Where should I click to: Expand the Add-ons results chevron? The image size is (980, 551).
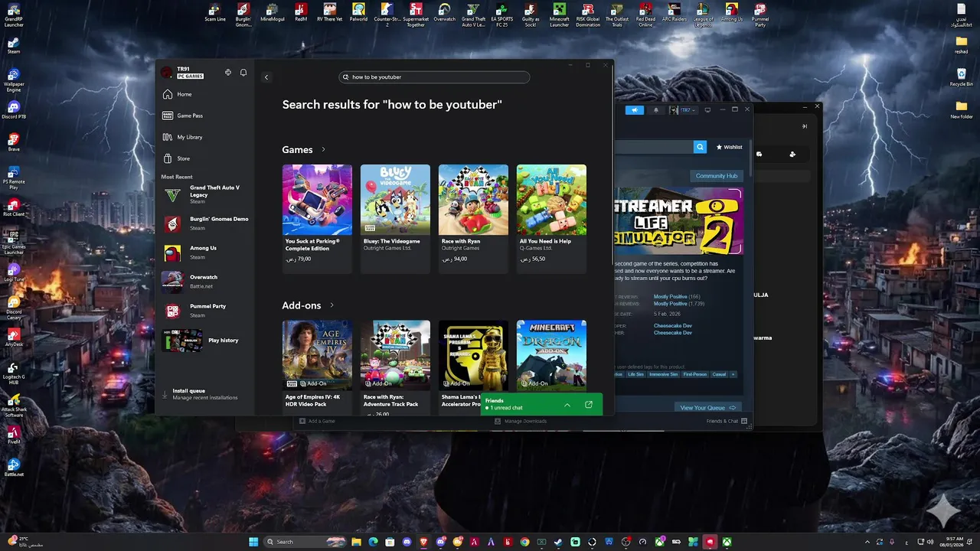[332, 305]
